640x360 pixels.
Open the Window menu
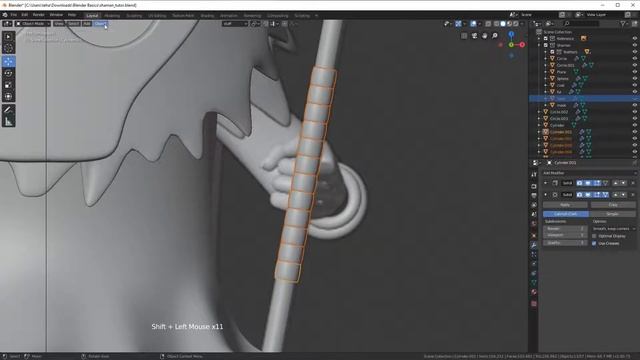coord(56,15)
